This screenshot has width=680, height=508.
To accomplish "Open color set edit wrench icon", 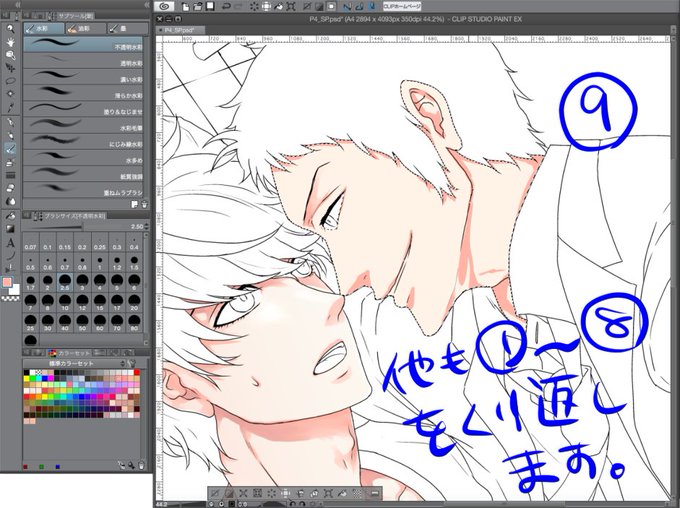I will click(133, 363).
